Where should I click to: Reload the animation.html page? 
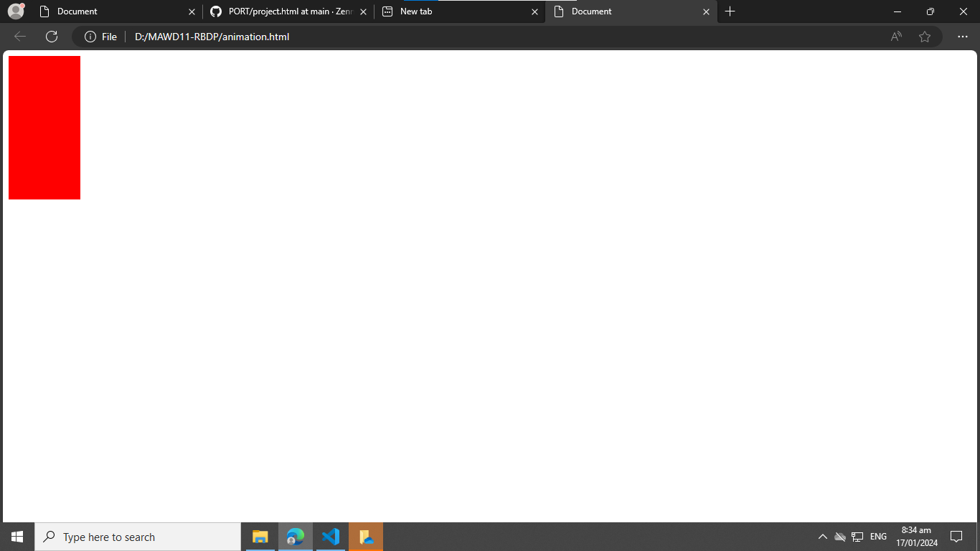(x=52, y=37)
